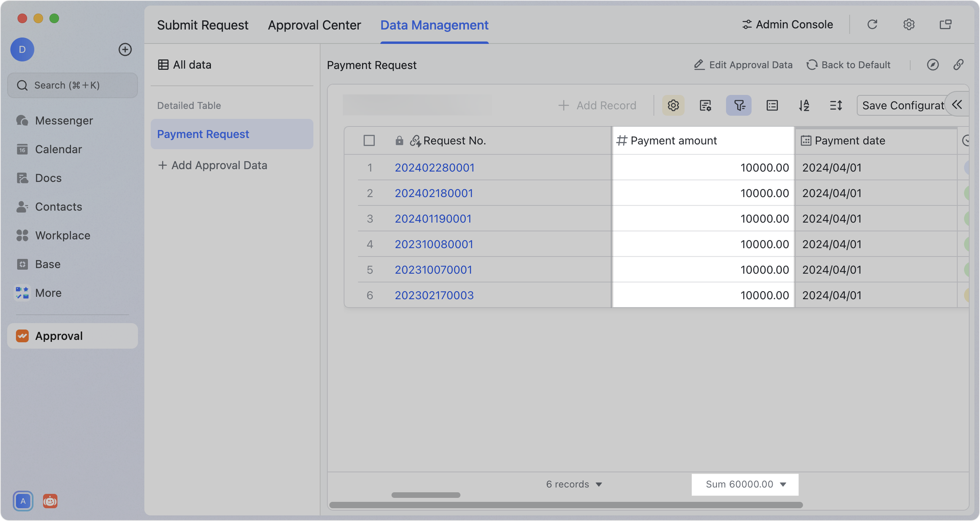Click the compass icon near Back to Default
Image resolution: width=980 pixels, height=521 pixels.
pyautogui.click(x=933, y=65)
